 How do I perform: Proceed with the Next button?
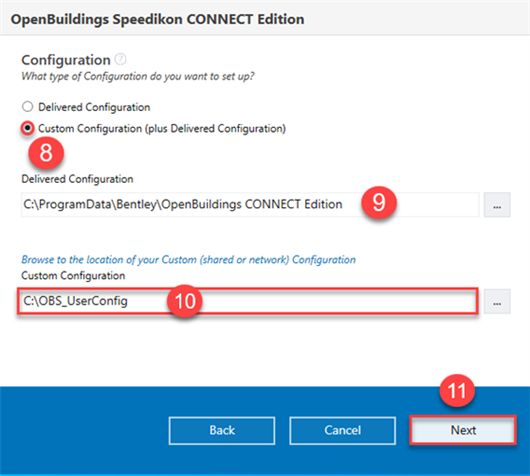click(x=463, y=430)
